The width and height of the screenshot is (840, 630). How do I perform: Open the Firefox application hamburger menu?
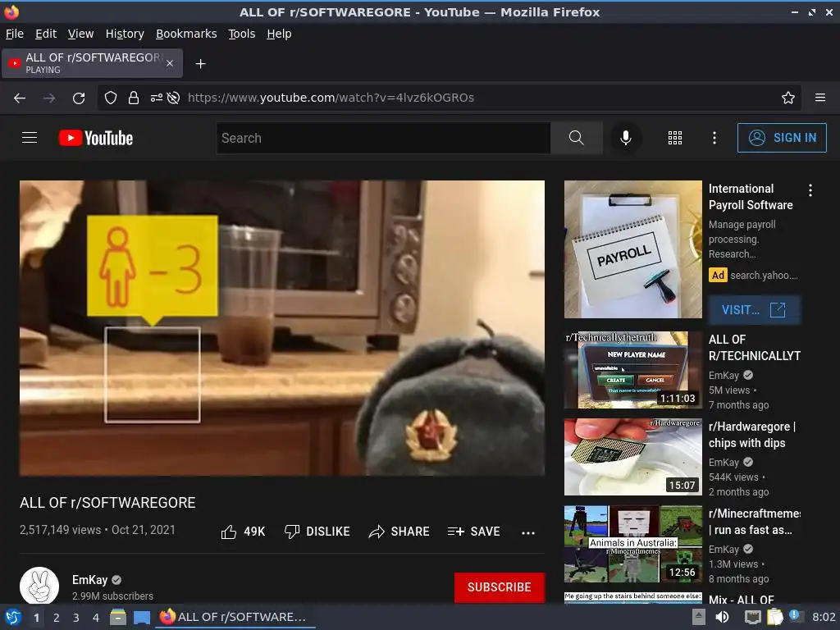820,98
